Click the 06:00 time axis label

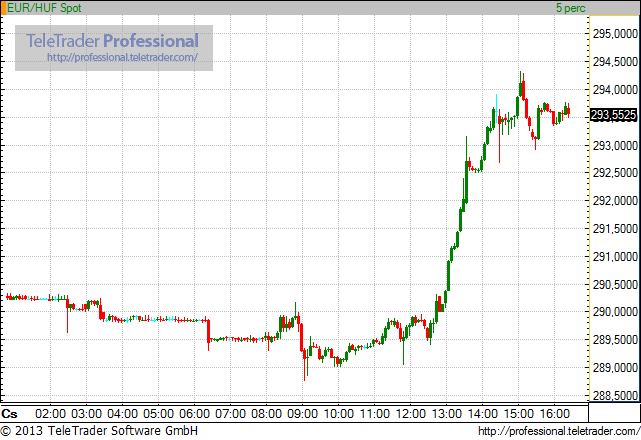pos(194,413)
